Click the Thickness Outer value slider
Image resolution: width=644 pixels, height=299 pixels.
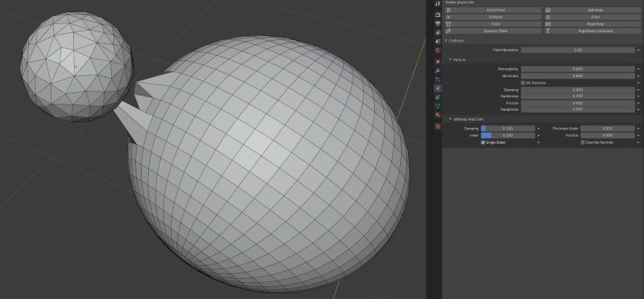pyautogui.click(x=608, y=129)
